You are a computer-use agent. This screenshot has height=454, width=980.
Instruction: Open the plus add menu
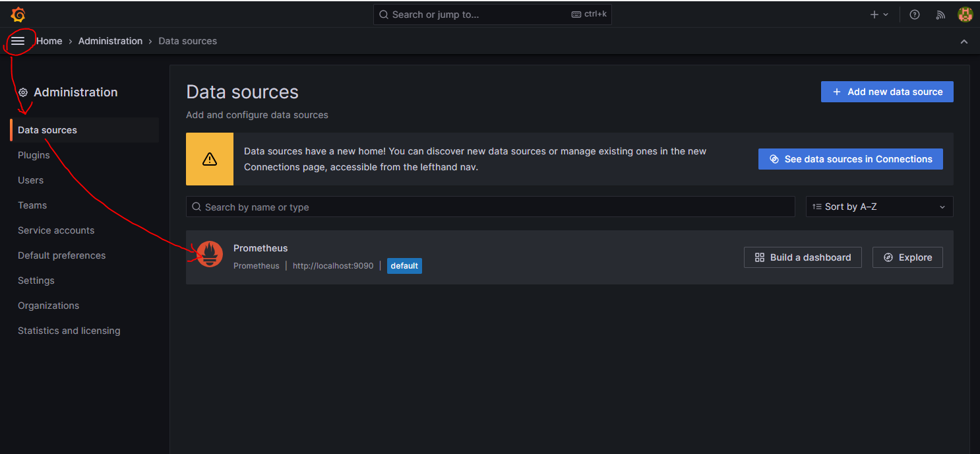tap(879, 15)
